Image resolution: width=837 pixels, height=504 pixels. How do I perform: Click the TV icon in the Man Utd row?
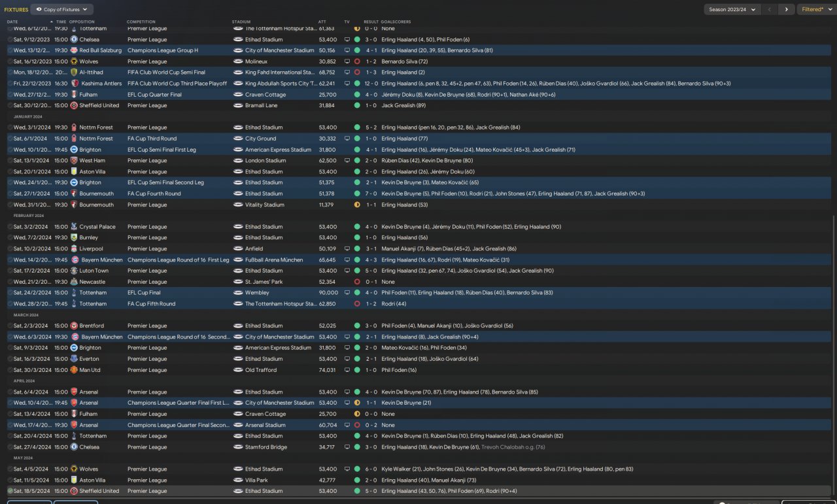pyautogui.click(x=347, y=370)
